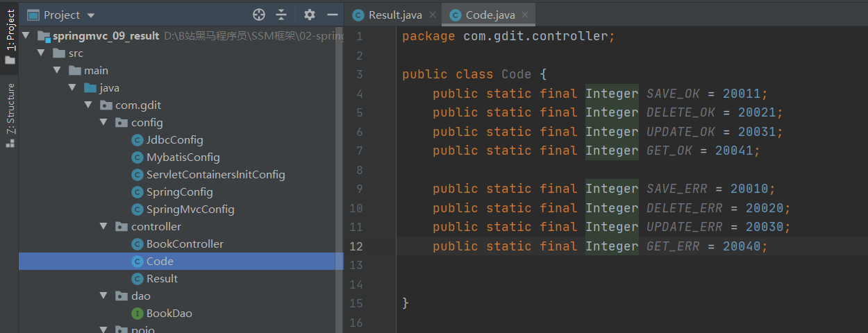868x333 pixels.
Task: Toggle the 1: Project sidebar tool button
Action: tap(10, 37)
